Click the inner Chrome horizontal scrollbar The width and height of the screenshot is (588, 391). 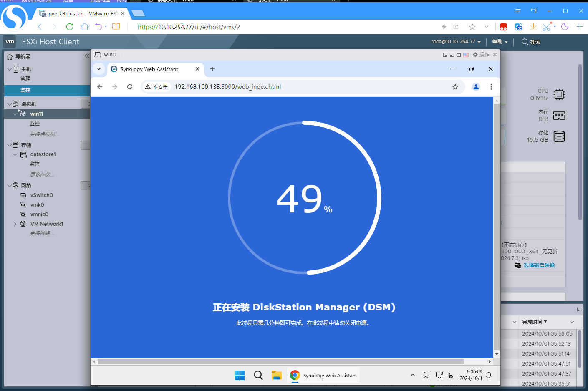[x=280, y=361]
